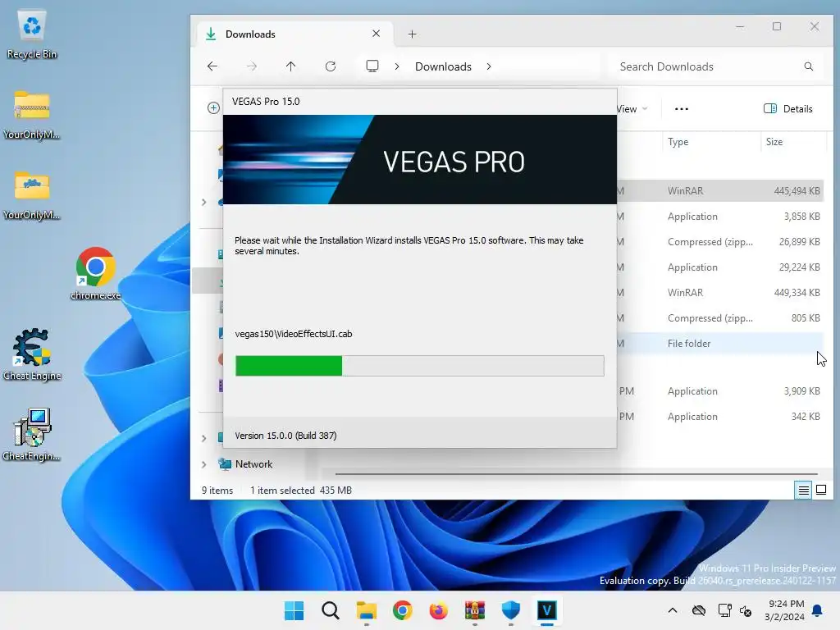Expand the tree node above Network
The height and width of the screenshot is (630, 840).
pos(204,438)
